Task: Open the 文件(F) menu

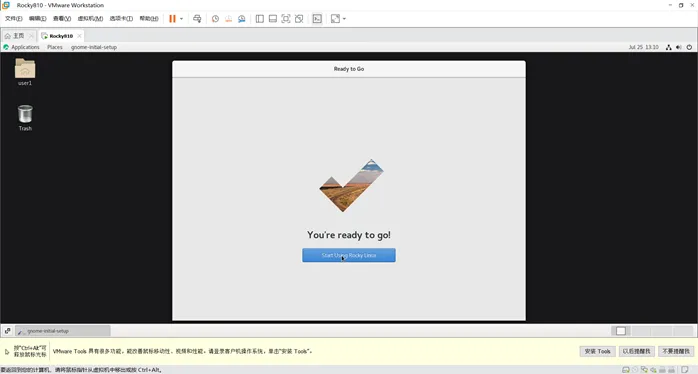Action: tap(13, 19)
